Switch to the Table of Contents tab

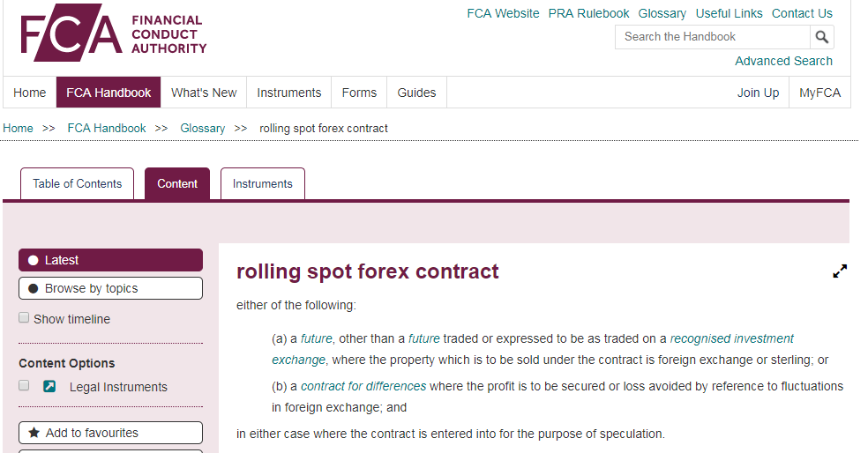click(78, 183)
